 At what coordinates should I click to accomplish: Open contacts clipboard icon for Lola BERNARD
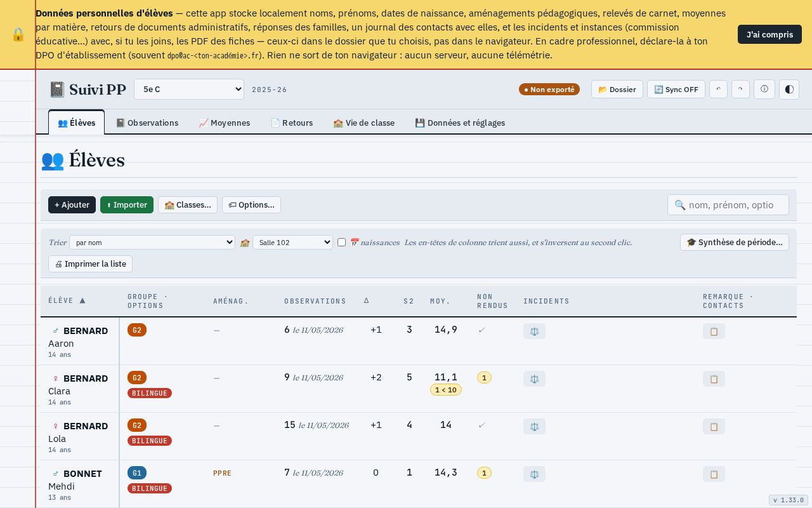714,427
